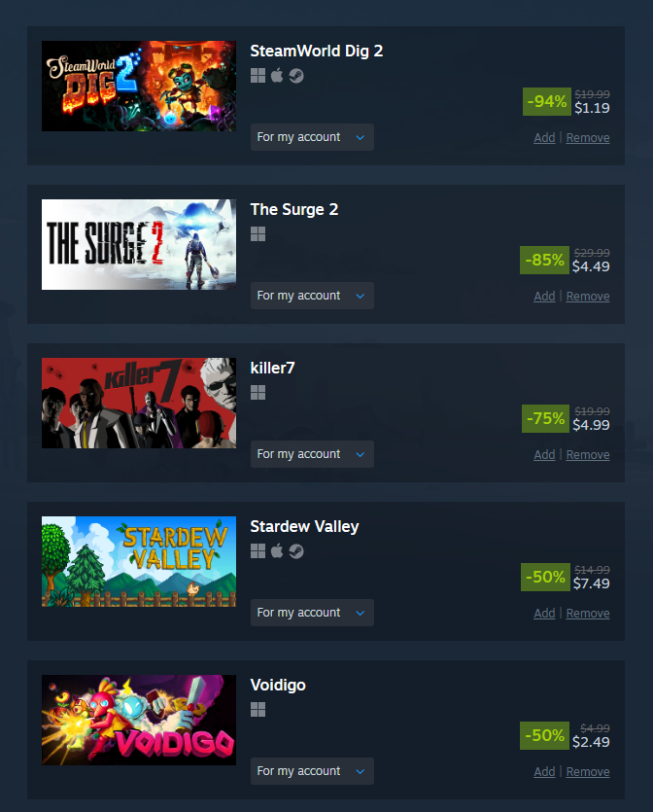
Task: Click Apple icon under Stardew Valley
Action: tap(277, 551)
